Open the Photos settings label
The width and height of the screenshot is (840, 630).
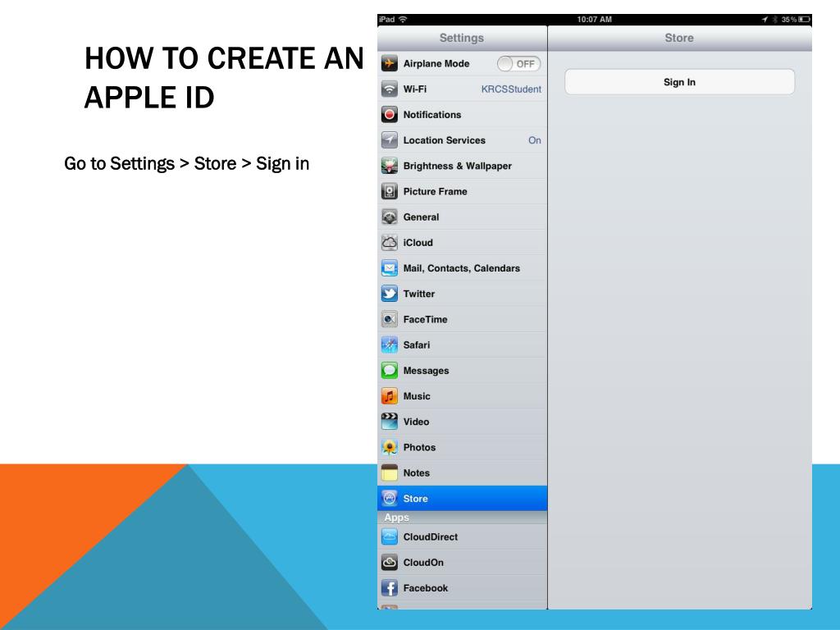419,447
